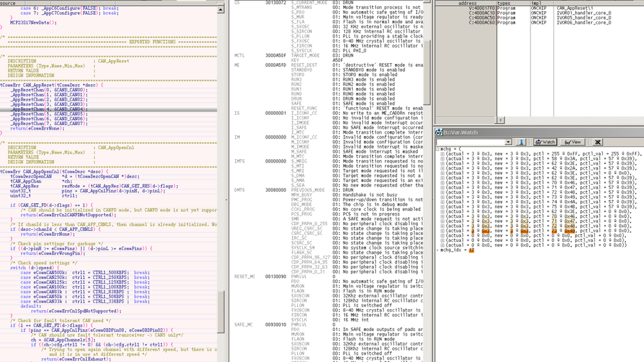
Task: Expand the mchg entry with pctl = 42
Action: pyautogui.click(x=442, y=168)
